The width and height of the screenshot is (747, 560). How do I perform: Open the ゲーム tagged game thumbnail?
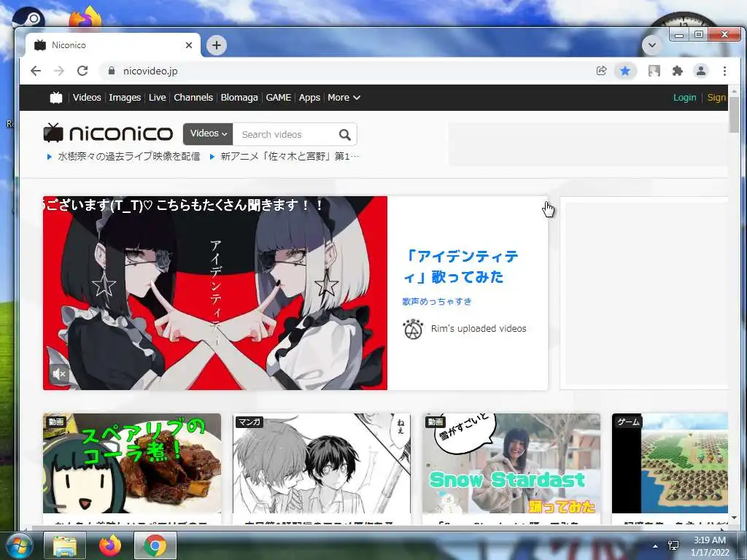pos(670,463)
